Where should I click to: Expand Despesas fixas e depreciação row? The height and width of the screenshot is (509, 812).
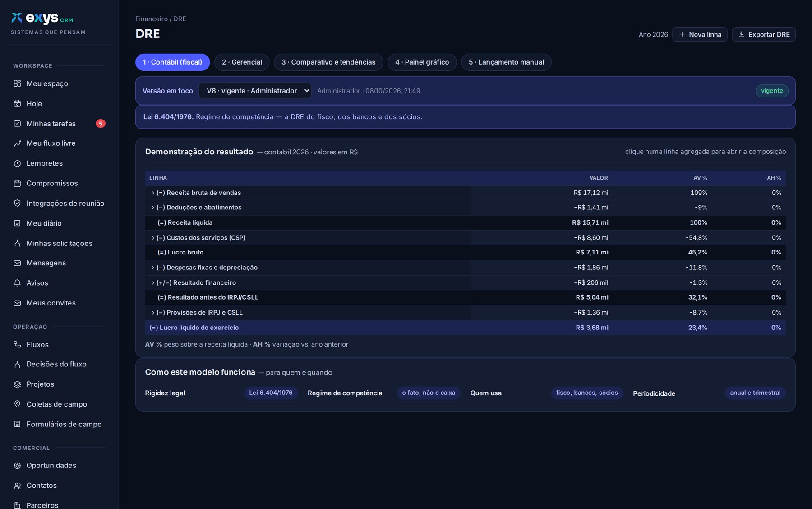click(x=152, y=268)
